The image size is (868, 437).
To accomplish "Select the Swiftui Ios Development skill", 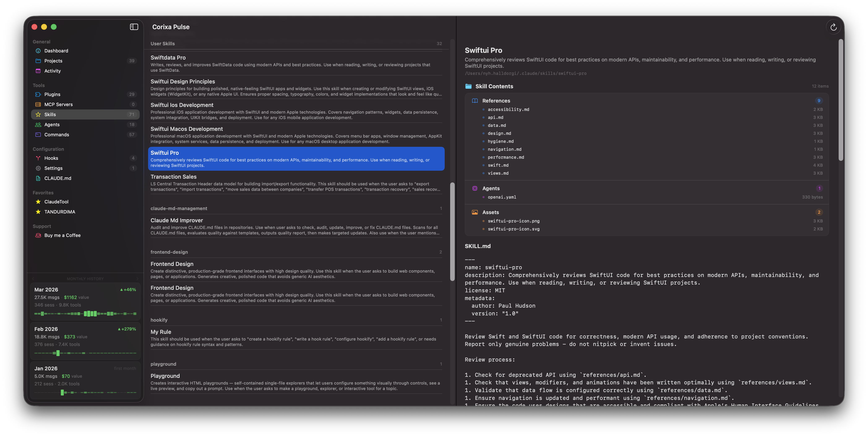I will (296, 111).
